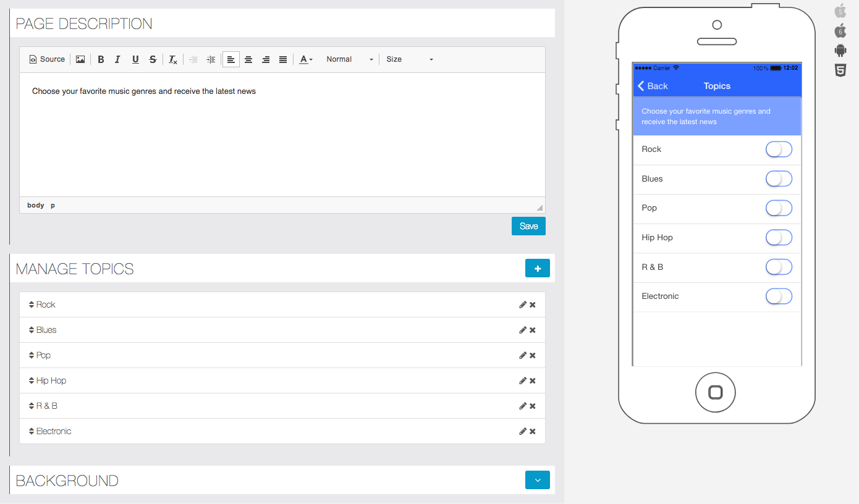Toggle the R & B switch in preview

point(779,267)
